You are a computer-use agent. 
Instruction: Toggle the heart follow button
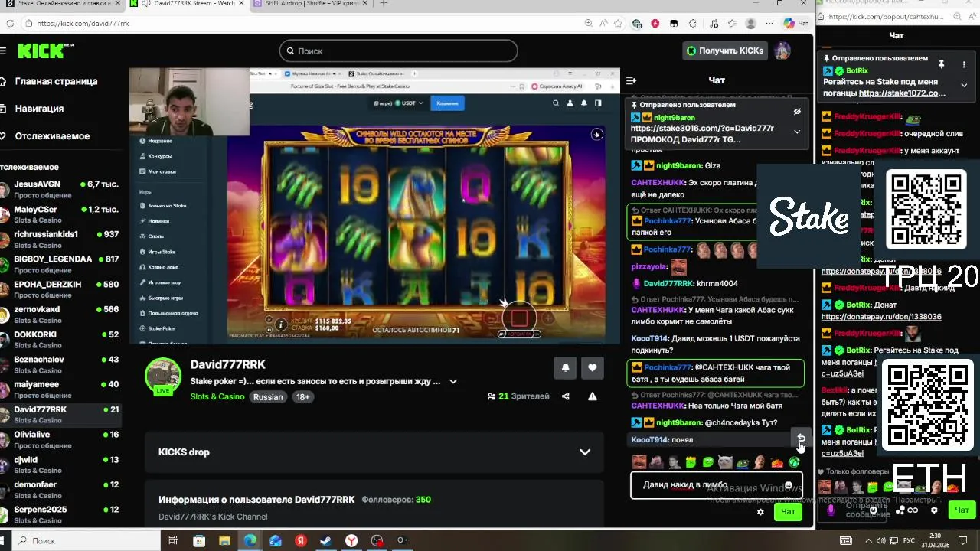pos(592,368)
